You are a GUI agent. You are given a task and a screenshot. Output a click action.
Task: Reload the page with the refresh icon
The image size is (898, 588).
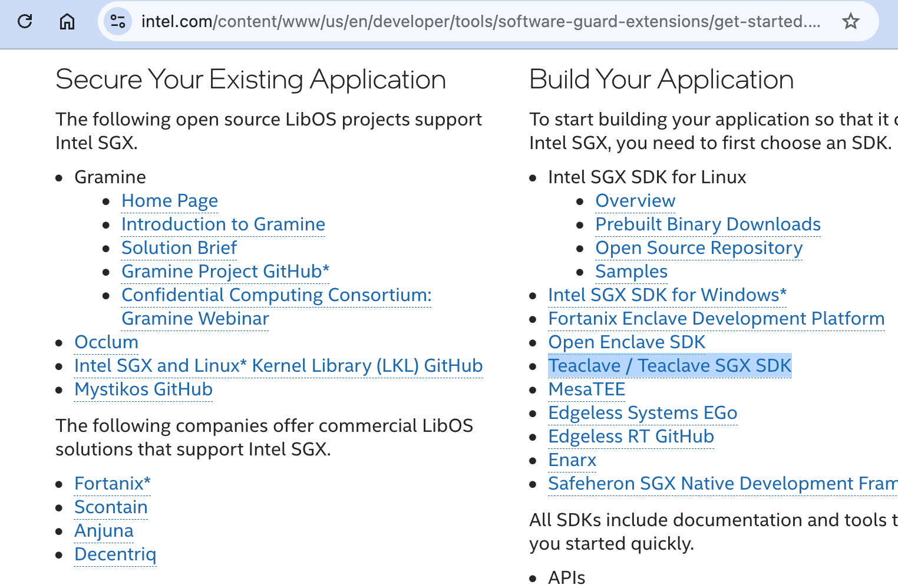point(25,22)
